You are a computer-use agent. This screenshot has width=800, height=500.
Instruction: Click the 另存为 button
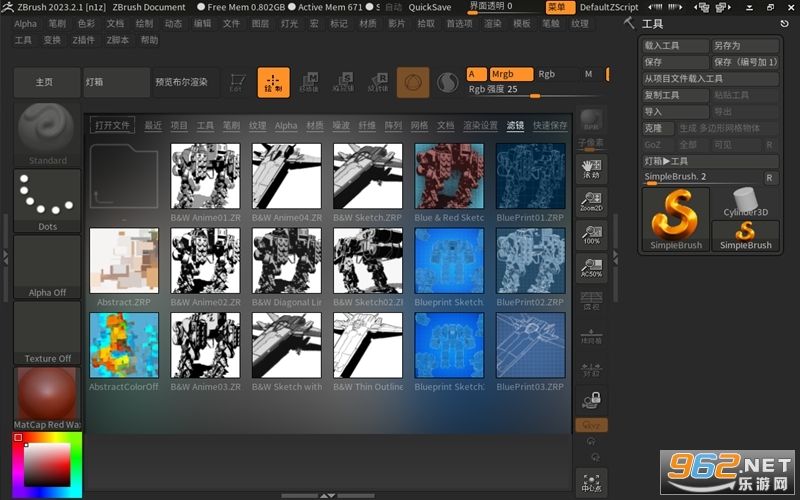745,46
